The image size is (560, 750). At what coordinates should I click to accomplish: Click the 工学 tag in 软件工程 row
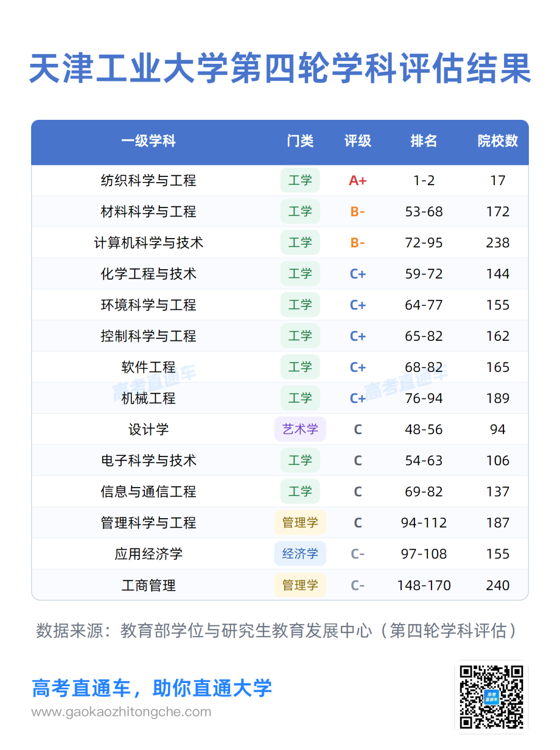300,367
